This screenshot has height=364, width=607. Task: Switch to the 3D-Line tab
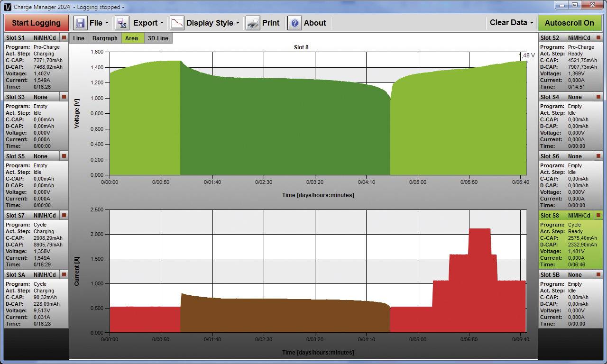point(158,38)
